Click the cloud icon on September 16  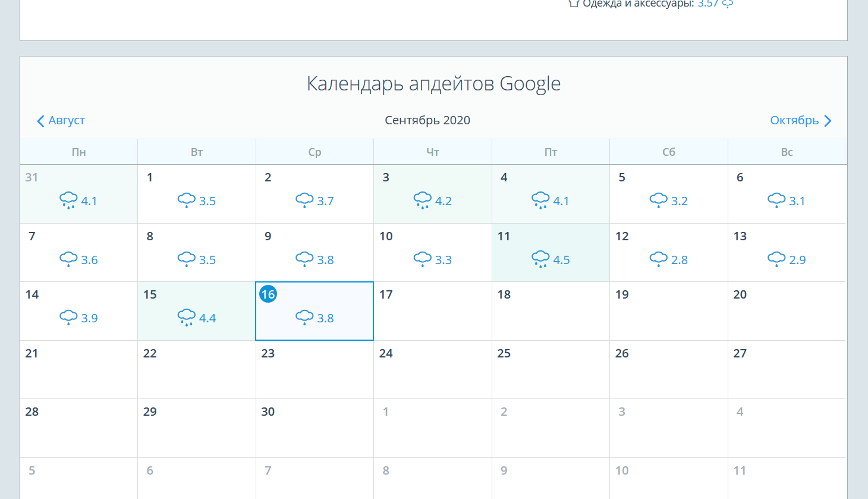click(x=304, y=318)
